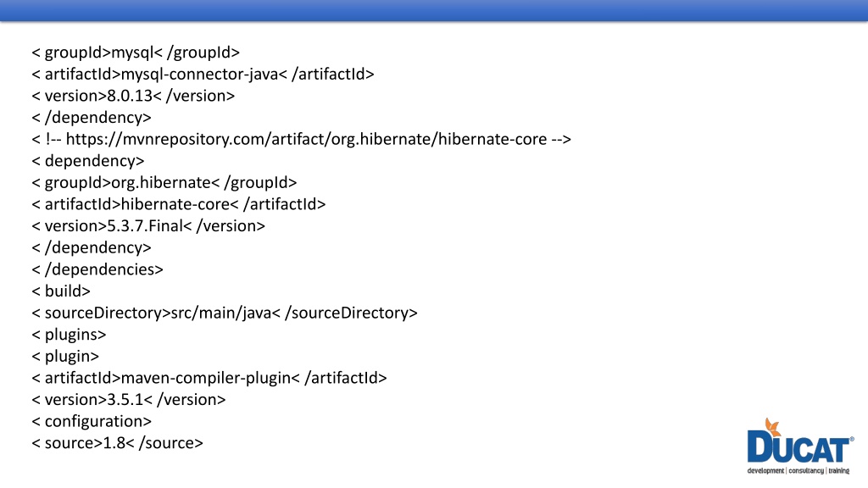
Task: Click the version 5.3.7.Final line
Action: [x=148, y=225]
